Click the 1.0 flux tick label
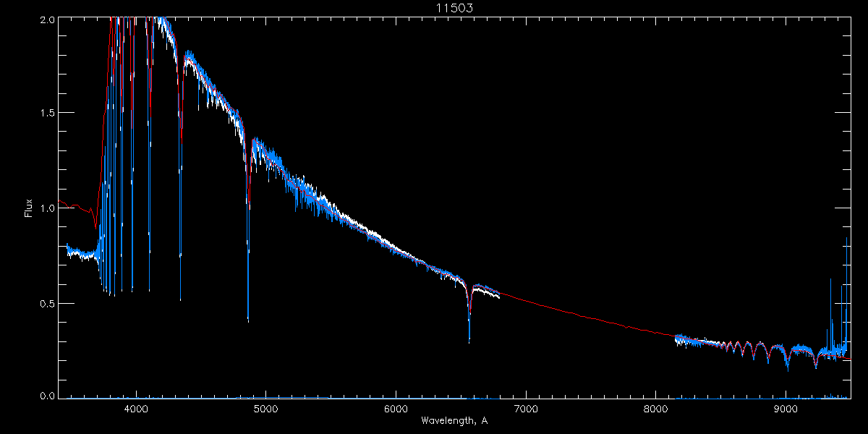Screen dimensions: 868x434 point(46,208)
